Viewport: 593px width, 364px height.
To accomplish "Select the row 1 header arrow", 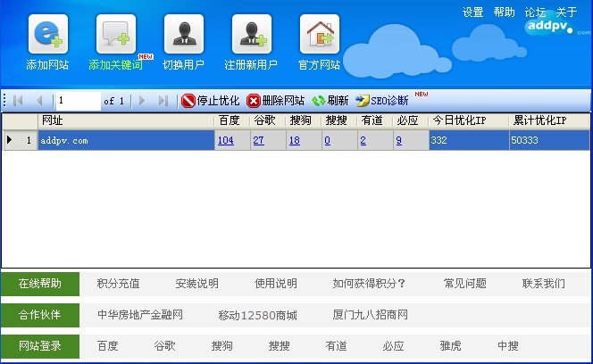I will (x=10, y=140).
